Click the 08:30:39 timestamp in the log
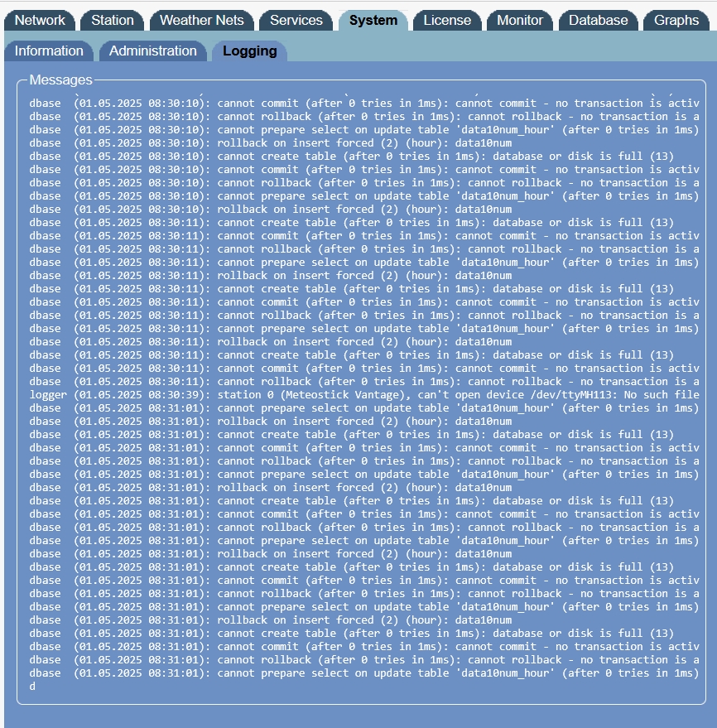Screen dimensions: 717x728 click(x=173, y=395)
